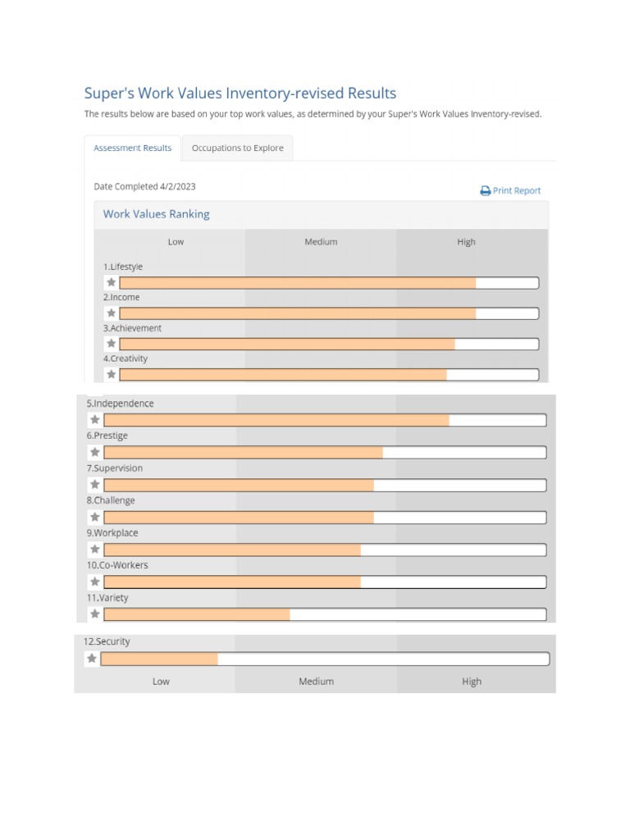Screen dimensions: 630x840
Task: Click the star icon beside Creativity
Action: pyautogui.click(x=112, y=374)
